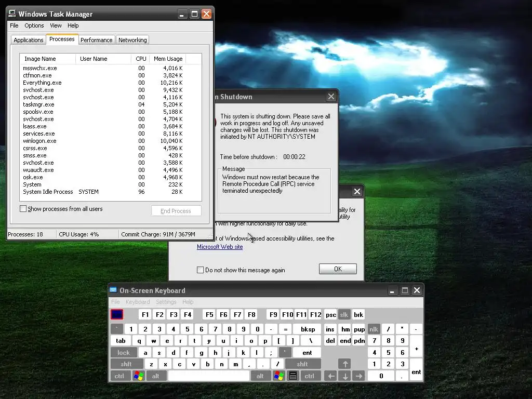Toggle the left ctrl key

point(119,376)
